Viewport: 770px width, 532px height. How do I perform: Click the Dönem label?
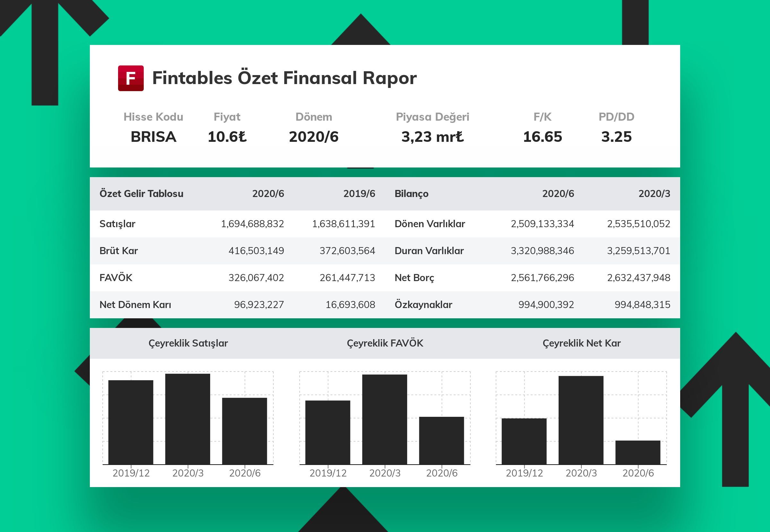pyautogui.click(x=314, y=117)
